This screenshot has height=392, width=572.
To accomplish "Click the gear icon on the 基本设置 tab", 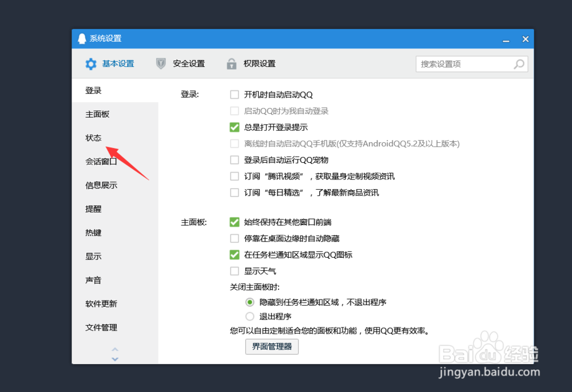I will (x=90, y=63).
